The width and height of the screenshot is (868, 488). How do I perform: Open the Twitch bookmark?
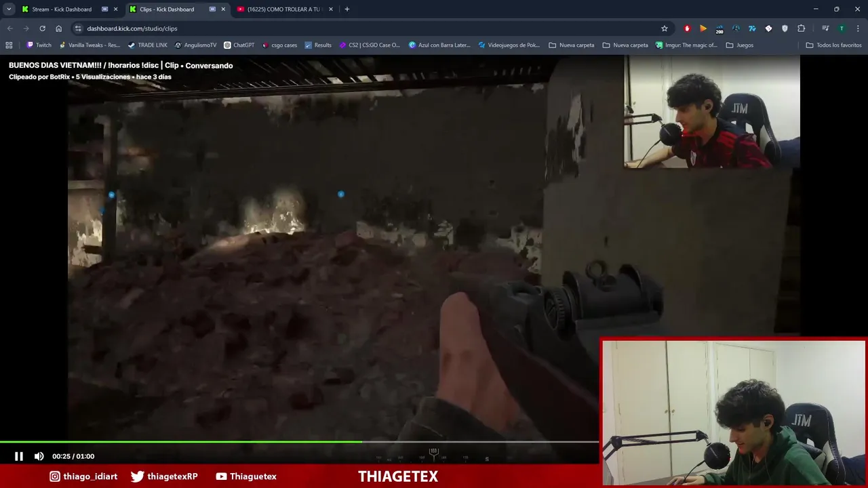39,45
